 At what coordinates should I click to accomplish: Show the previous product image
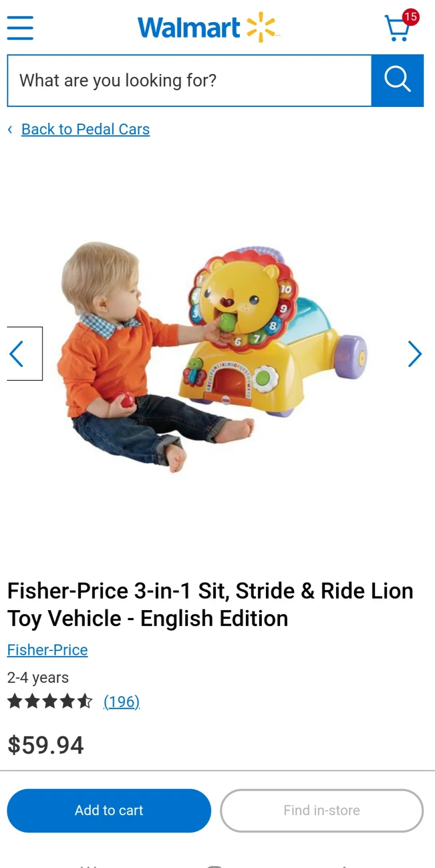25,354
